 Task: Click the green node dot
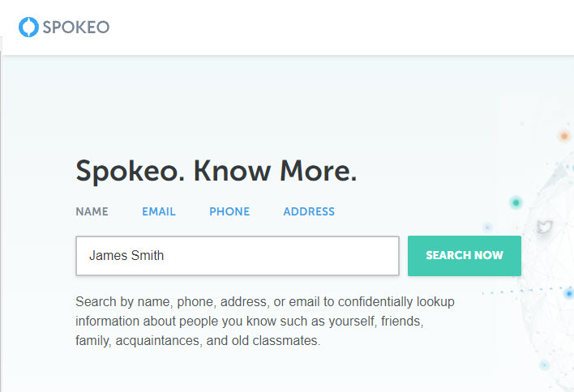(x=516, y=202)
